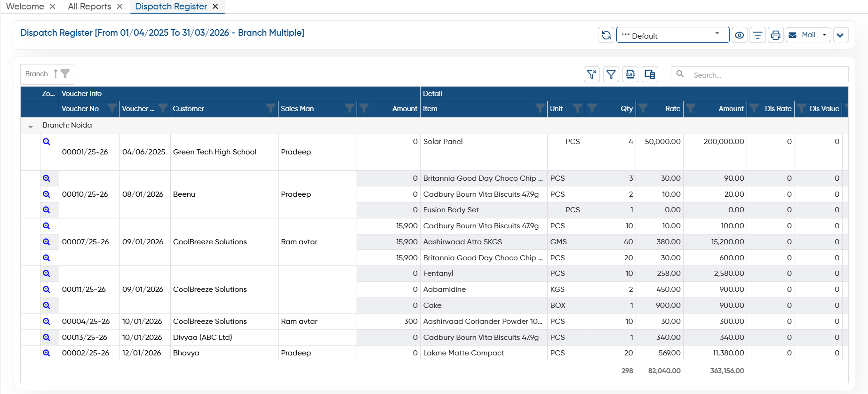Screen dimensions: 868x394
Task: Collapse the Branch: Noida group
Action: pos(31,126)
